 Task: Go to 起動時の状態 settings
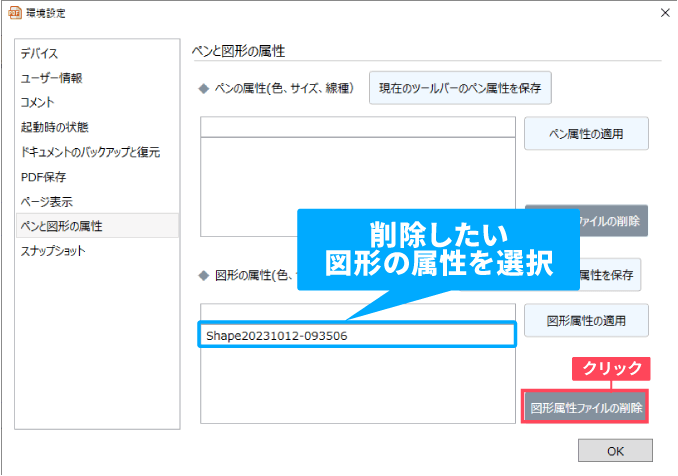(55, 127)
